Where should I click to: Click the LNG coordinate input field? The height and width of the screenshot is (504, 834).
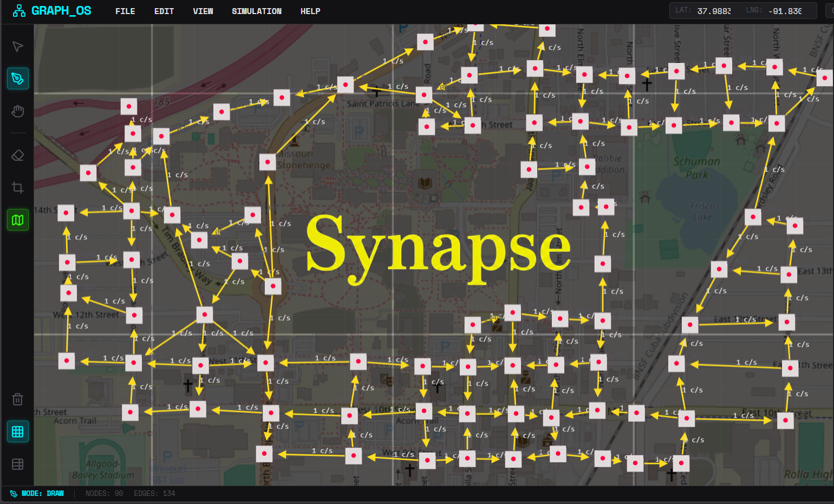point(785,11)
